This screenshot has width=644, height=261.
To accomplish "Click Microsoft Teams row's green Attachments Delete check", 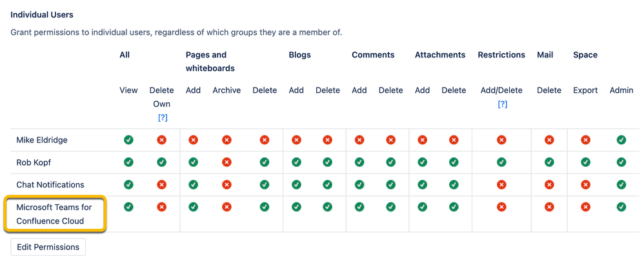I will coord(454,207).
